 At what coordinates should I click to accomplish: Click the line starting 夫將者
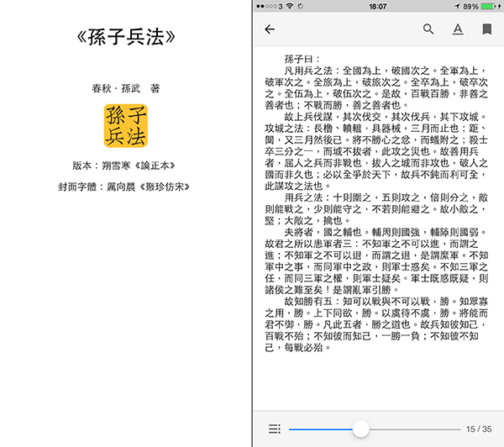386,232
